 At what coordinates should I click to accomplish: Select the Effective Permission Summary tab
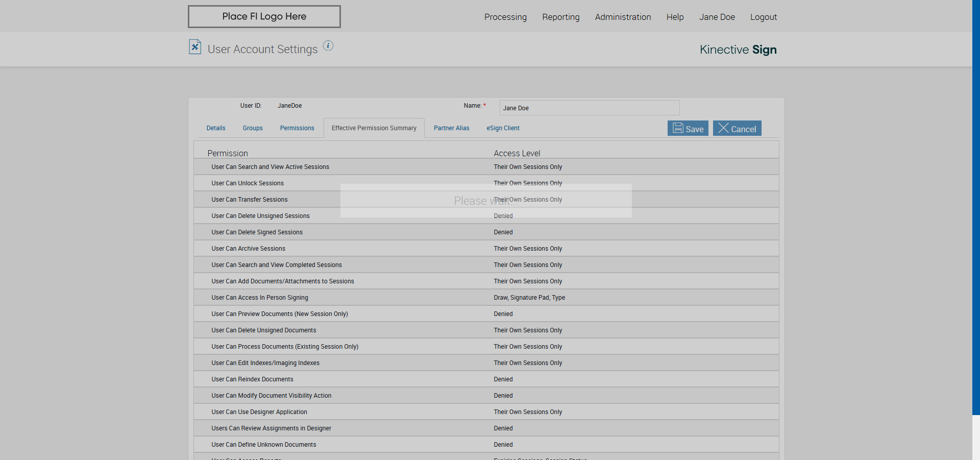coord(374,128)
